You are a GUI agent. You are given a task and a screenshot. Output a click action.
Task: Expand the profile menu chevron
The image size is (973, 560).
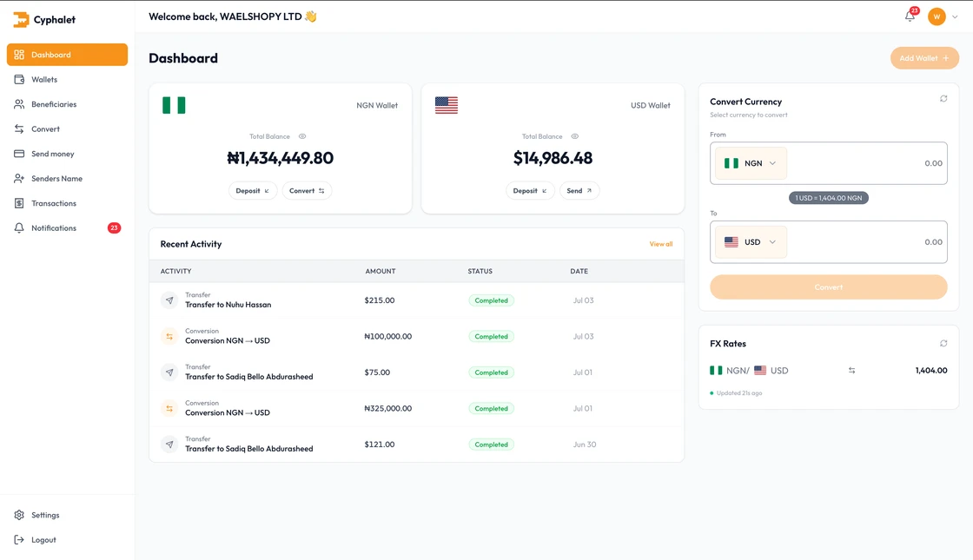(x=955, y=17)
